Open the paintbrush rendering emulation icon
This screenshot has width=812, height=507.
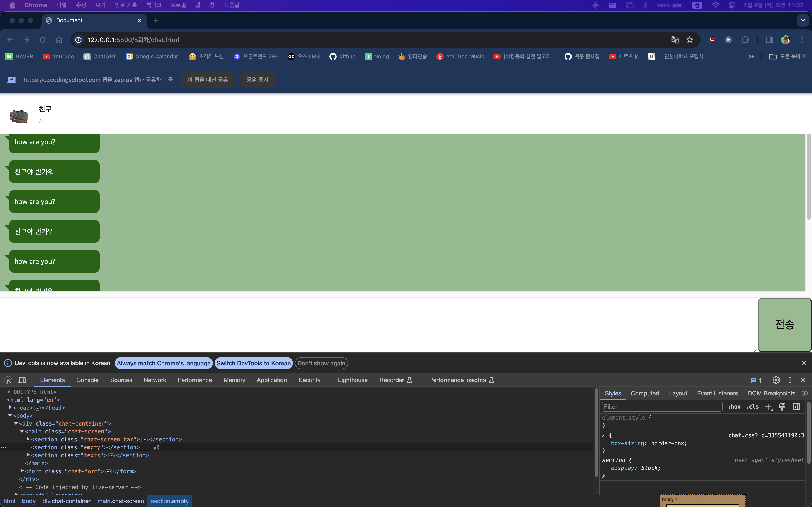click(782, 407)
